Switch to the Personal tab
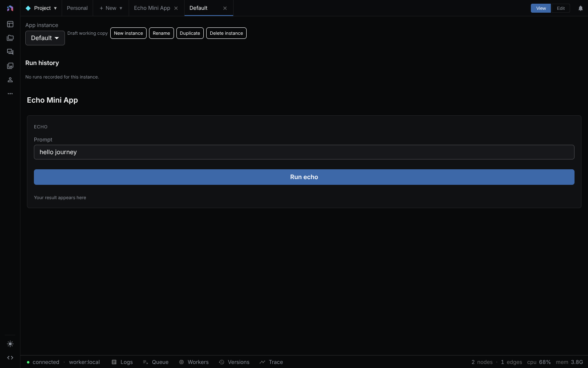This screenshot has width=588, height=368. point(77,8)
